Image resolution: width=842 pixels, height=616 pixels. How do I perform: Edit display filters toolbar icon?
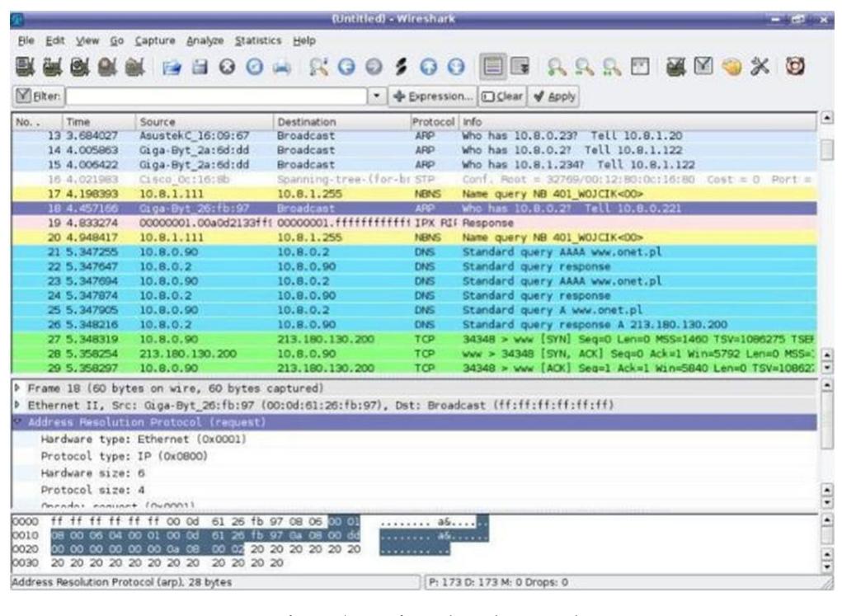pyautogui.click(x=703, y=67)
